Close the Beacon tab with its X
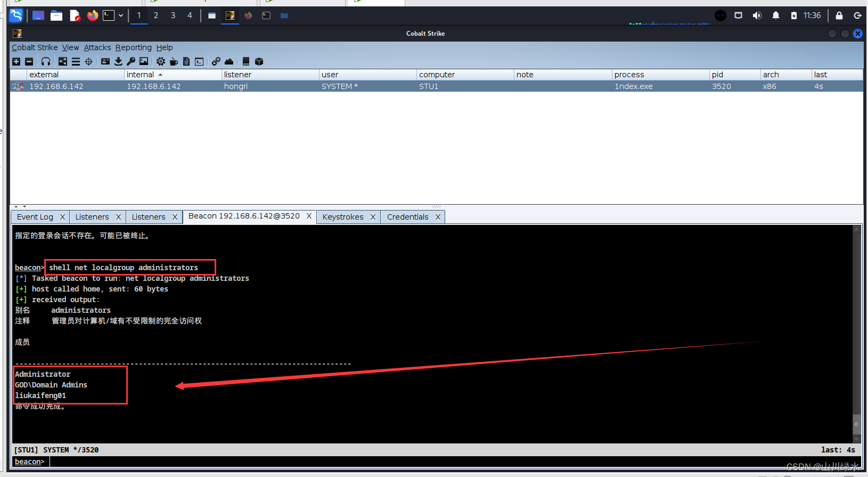 (309, 216)
